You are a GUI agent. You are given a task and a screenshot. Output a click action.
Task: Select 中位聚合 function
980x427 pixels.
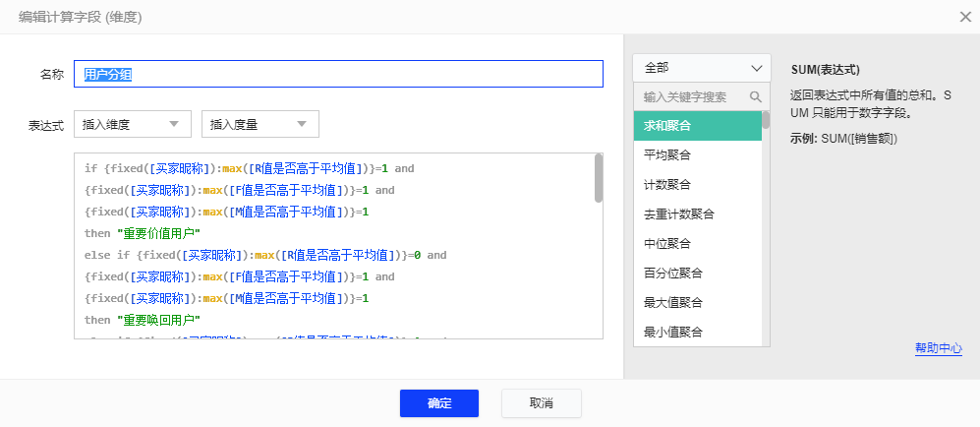pyautogui.click(x=697, y=243)
